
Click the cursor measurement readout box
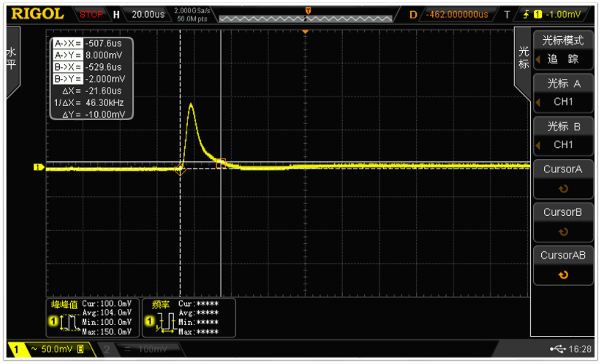coord(91,78)
